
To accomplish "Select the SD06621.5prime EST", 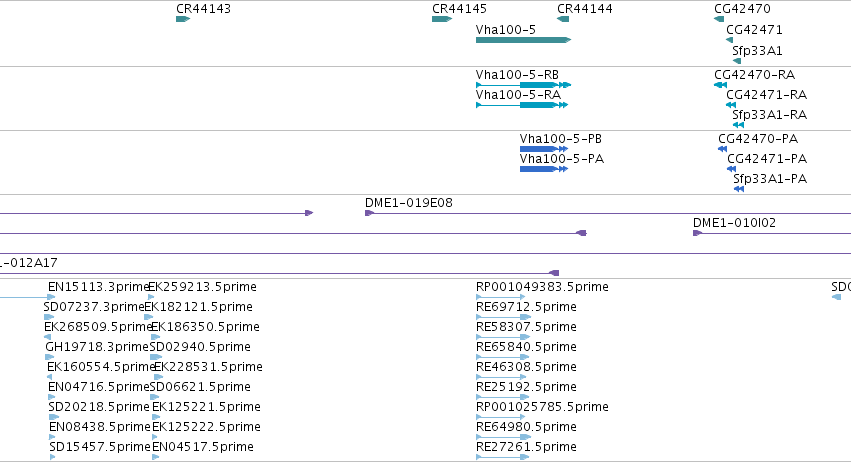I will coord(154,397).
